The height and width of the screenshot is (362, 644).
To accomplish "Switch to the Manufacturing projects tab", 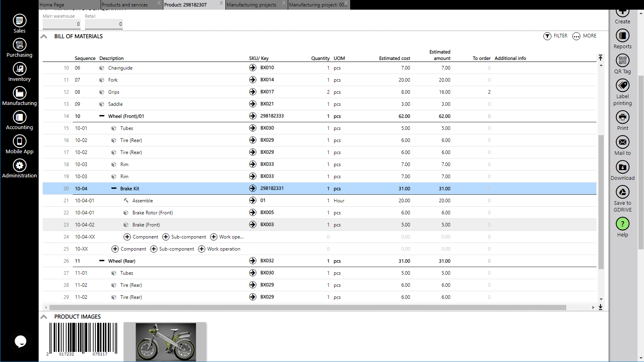I will click(252, 4).
